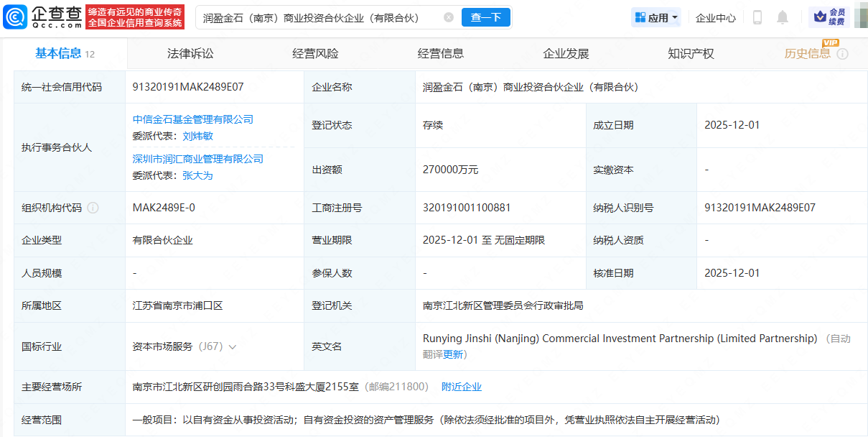Click the user avatar in the header
Viewport: 868px width, 437px height.
pos(860,17)
